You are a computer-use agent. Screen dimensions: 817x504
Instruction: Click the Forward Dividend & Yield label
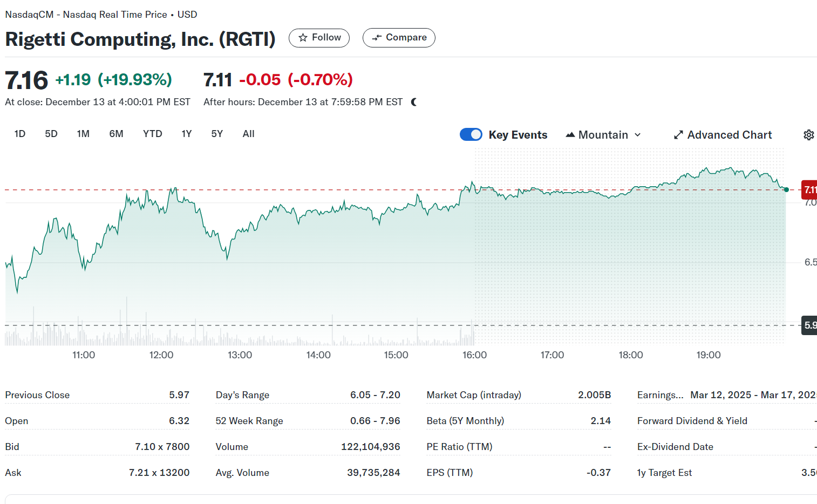click(x=692, y=421)
